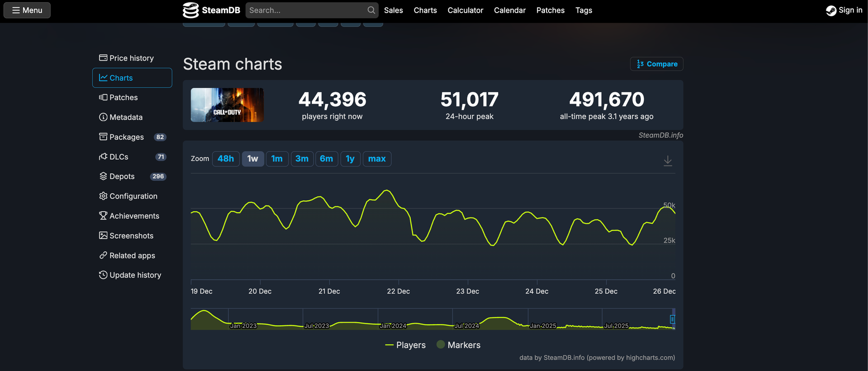Click the Sign in link text
The image size is (868, 371).
850,10
